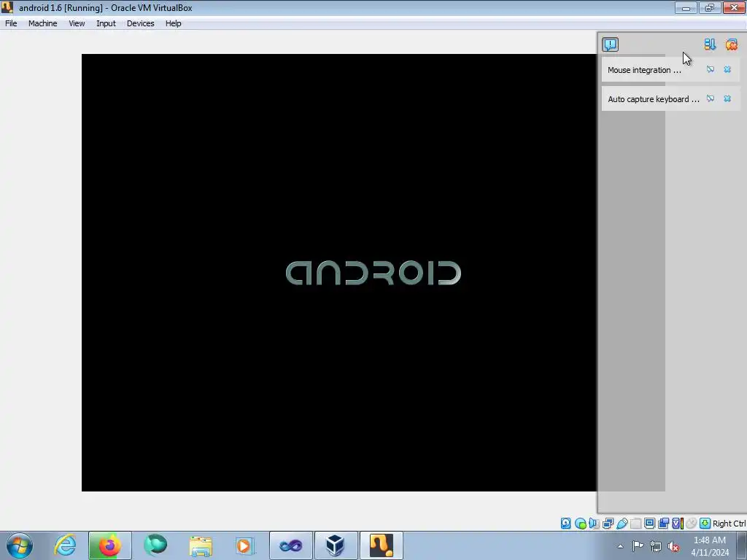
Task: Dismiss all notifications with the delete-all icon
Action: (731, 44)
